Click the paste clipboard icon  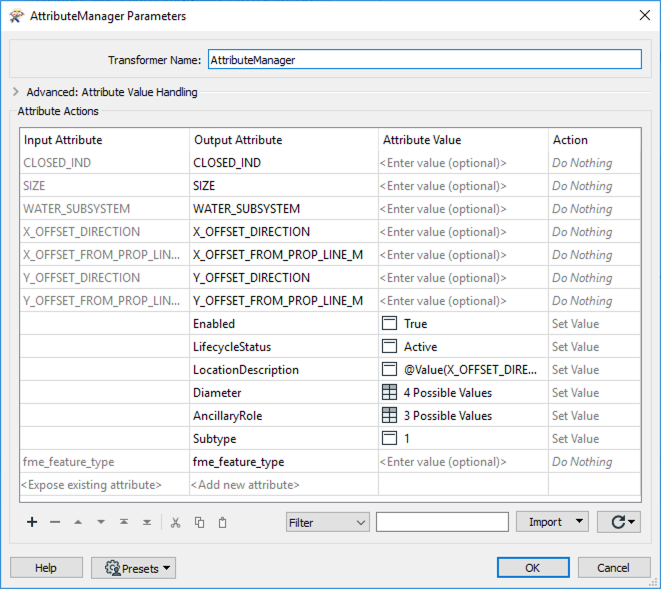(x=222, y=522)
